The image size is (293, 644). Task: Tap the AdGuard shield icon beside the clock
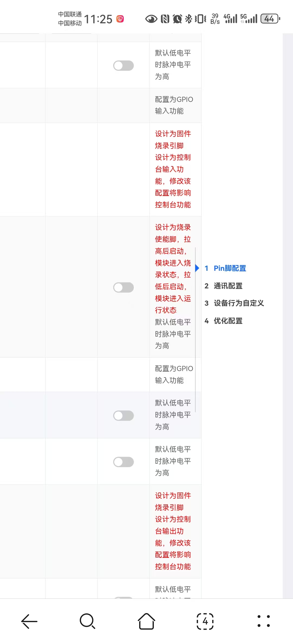pyautogui.click(x=120, y=18)
